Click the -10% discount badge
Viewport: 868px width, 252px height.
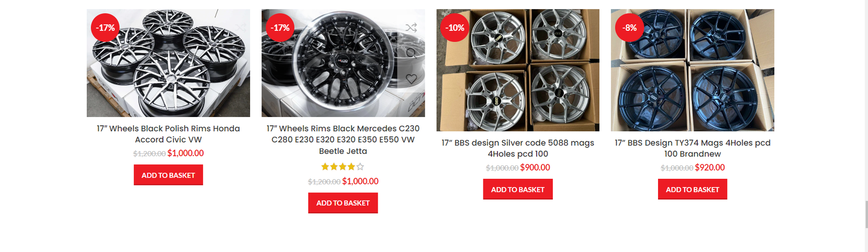[455, 28]
